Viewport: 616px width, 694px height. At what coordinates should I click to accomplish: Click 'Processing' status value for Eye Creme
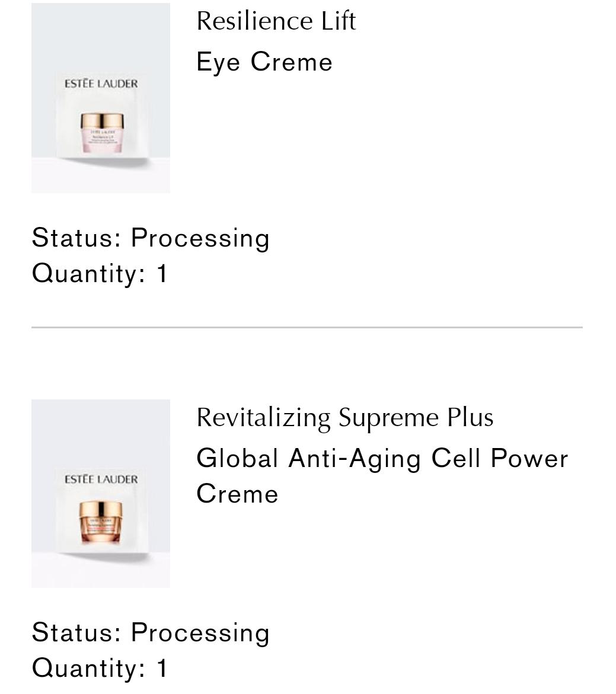[x=200, y=238]
